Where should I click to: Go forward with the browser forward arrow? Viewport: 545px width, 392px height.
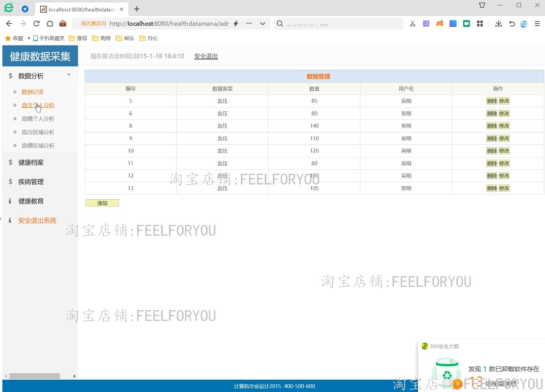pos(23,24)
